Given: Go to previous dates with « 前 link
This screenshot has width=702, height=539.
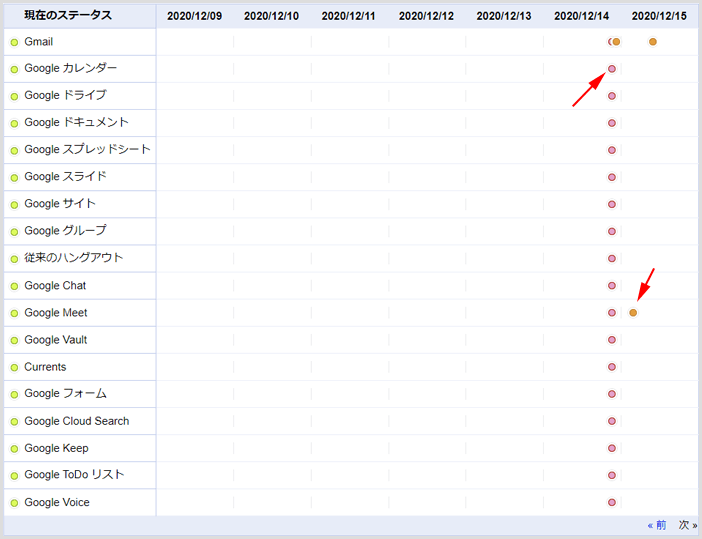Looking at the screenshot, I should 657,525.
